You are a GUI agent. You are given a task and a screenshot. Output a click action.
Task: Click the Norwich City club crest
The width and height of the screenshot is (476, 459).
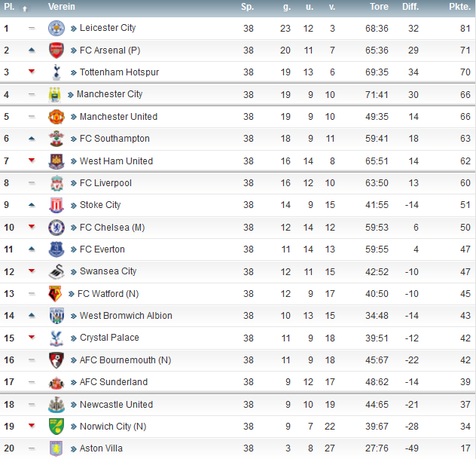[56, 427]
